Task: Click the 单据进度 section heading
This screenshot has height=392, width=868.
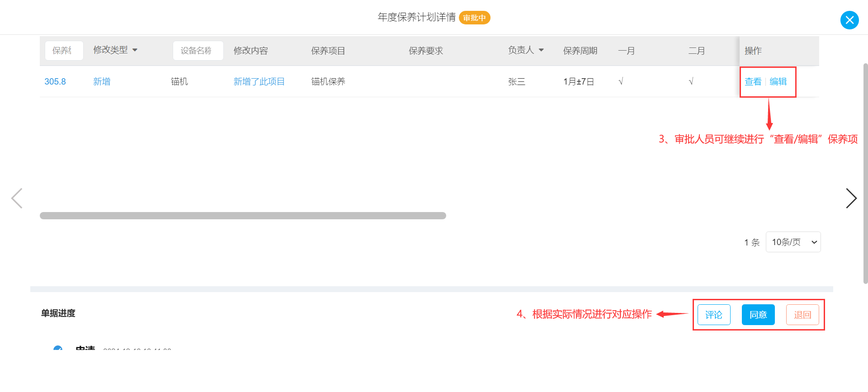Action: (x=58, y=313)
